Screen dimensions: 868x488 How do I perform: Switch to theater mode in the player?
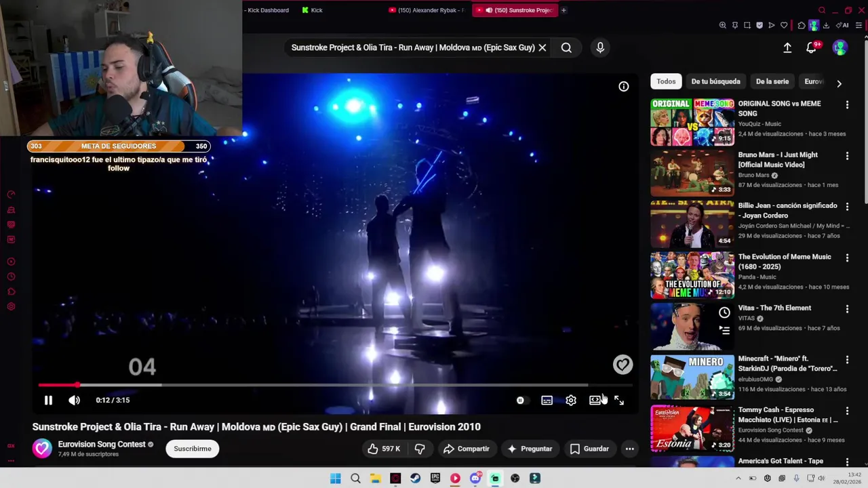coord(595,400)
